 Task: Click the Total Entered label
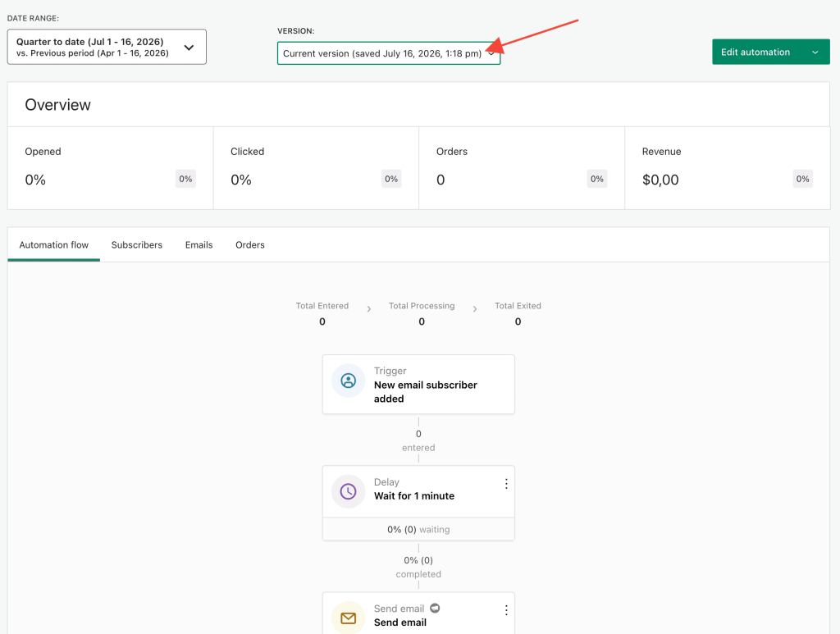322,306
